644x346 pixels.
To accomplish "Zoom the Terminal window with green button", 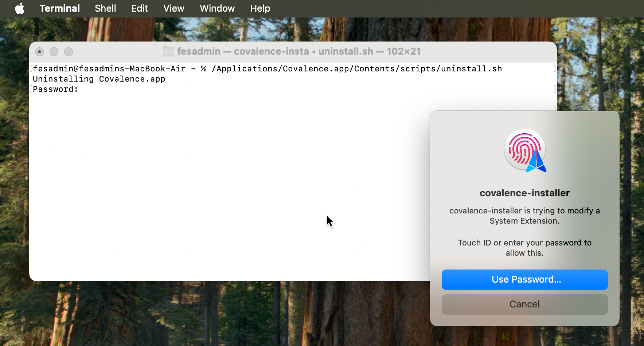I will pos(69,52).
